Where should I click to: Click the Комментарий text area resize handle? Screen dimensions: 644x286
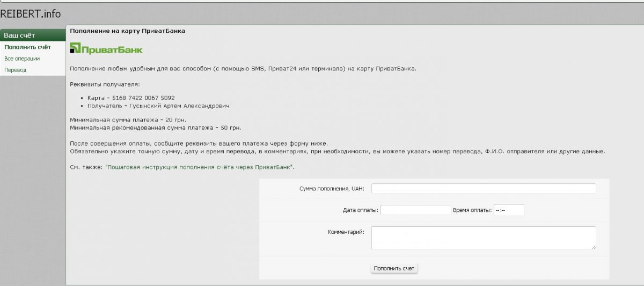594,247
